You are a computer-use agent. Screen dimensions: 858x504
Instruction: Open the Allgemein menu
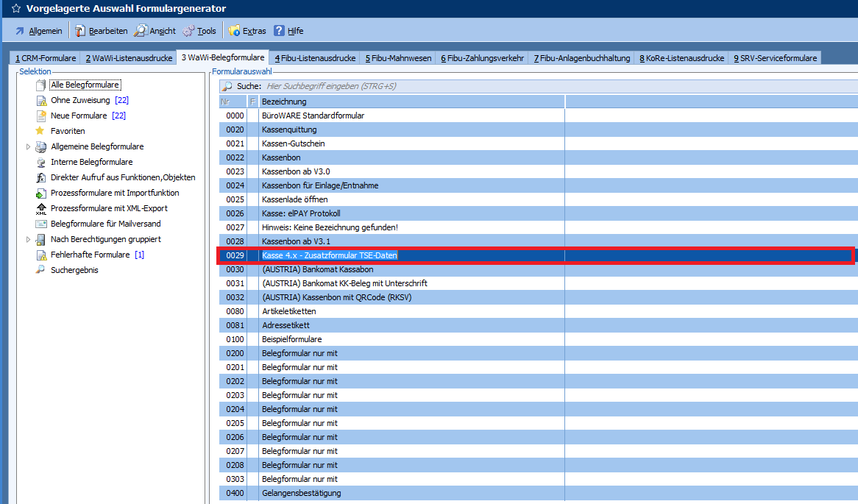(x=38, y=31)
